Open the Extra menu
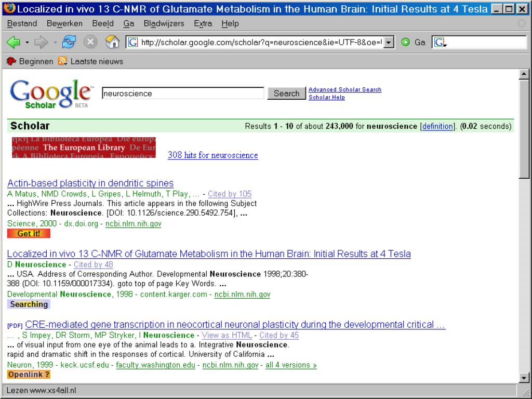This screenshot has width=532, height=399. (203, 23)
